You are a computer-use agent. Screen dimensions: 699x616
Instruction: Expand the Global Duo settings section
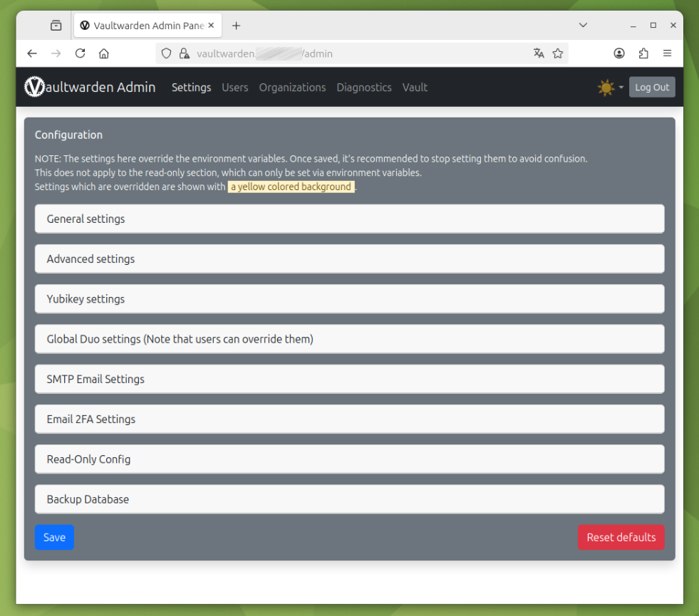(x=349, y=339)
